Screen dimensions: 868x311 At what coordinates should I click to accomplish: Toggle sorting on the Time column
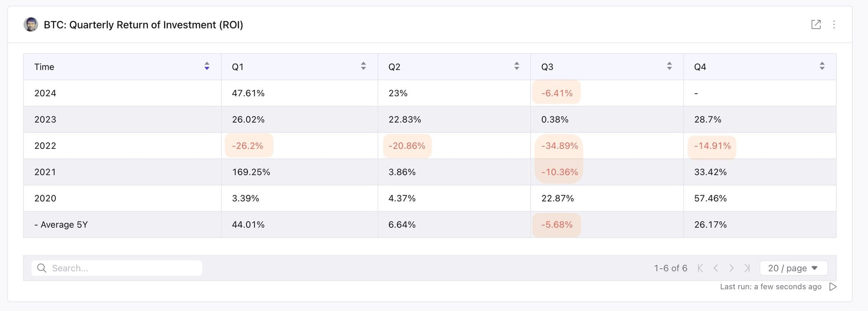click(x=207, y=66)
